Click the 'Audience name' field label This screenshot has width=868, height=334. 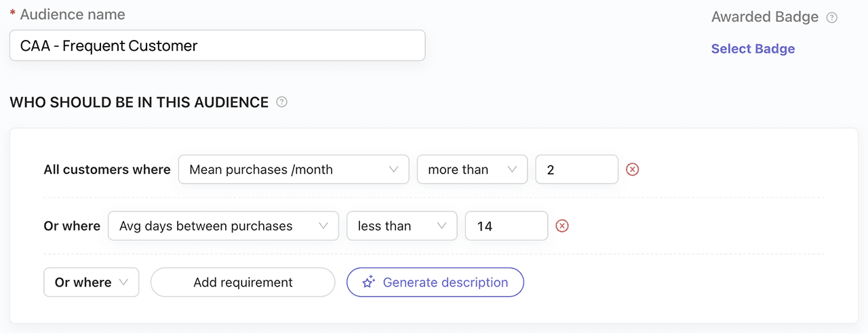[x=72, y=14]
